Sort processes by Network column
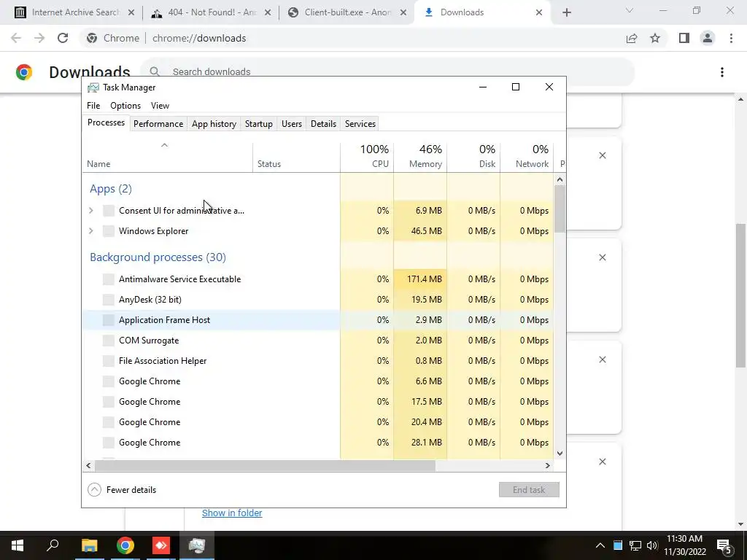The width and height of the screenshot is (747, 560). (527, 157)
